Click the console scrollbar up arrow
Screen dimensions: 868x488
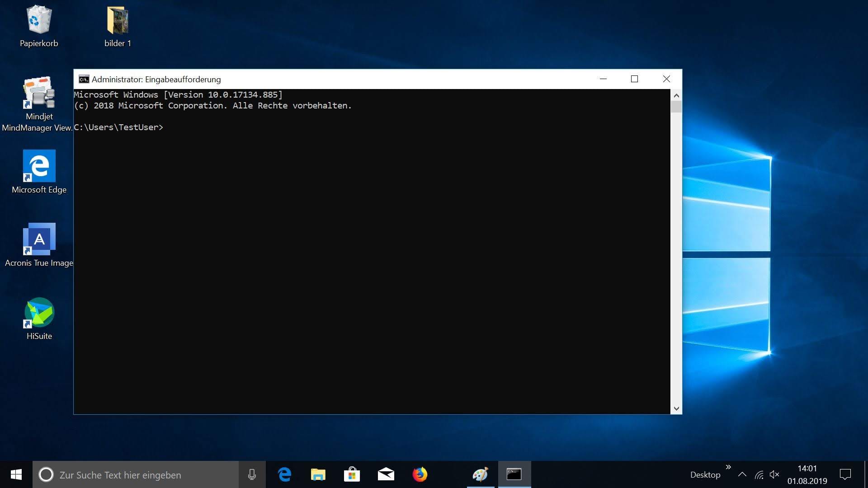(x=676, y=95)
